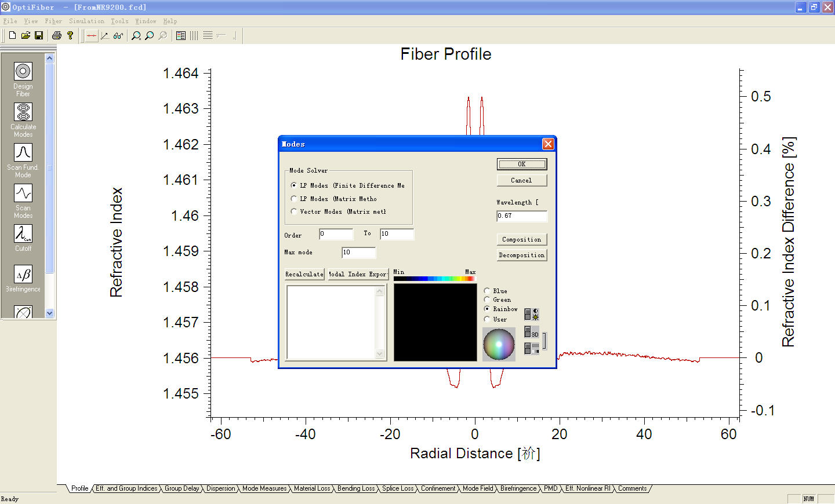This screenshot has height=504, width=835.
Task: Switch to the PMD tab
Action: [550, 488]
